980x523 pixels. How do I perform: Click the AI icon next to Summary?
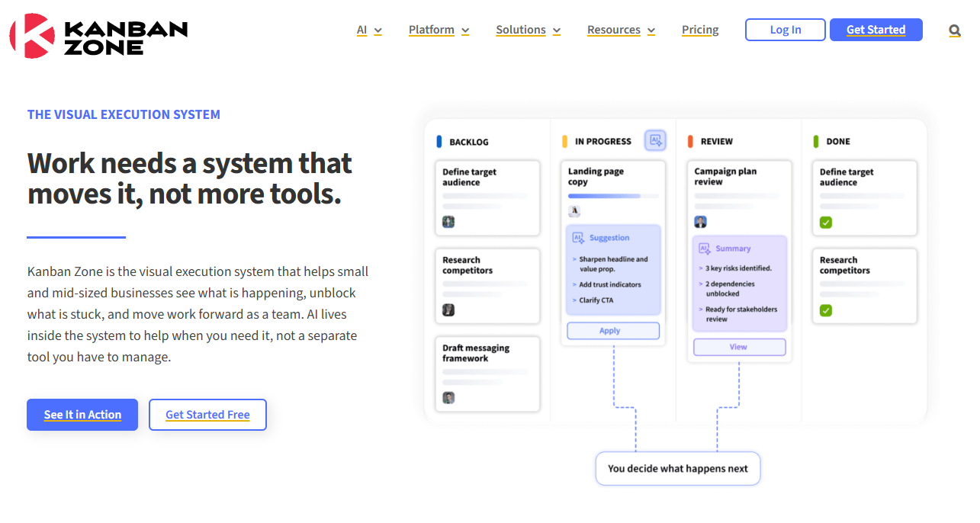pyautogui.click(x=705, y=249)
